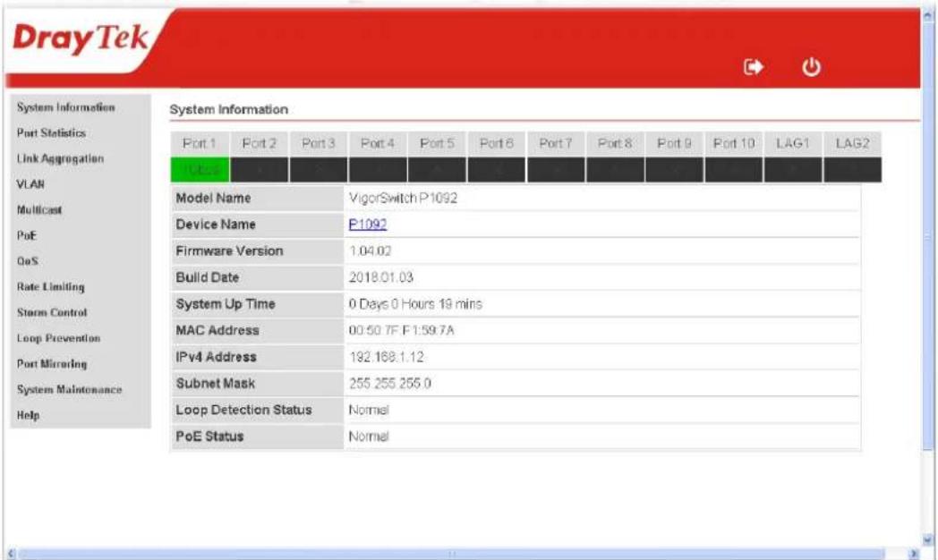The height and width of the screenshot is (560, 938).
Task: Click the P1092 device name link
Action: click(x=367, y=225)
